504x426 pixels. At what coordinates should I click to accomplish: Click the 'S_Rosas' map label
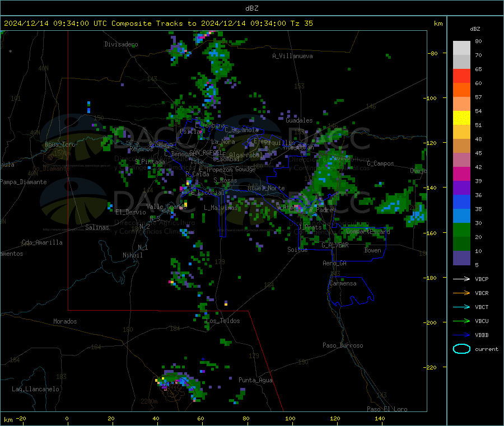click(x=225, y=180)
